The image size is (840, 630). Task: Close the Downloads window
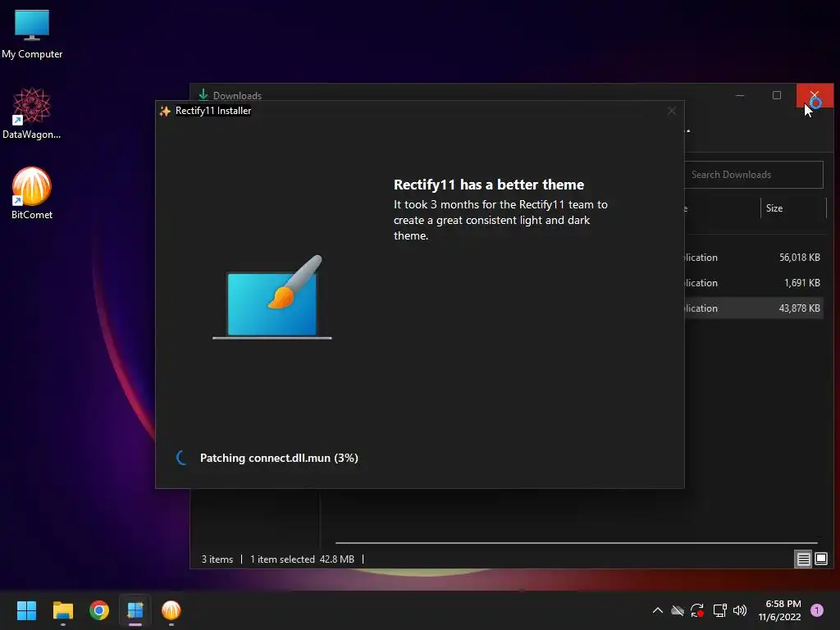point(815,95)
